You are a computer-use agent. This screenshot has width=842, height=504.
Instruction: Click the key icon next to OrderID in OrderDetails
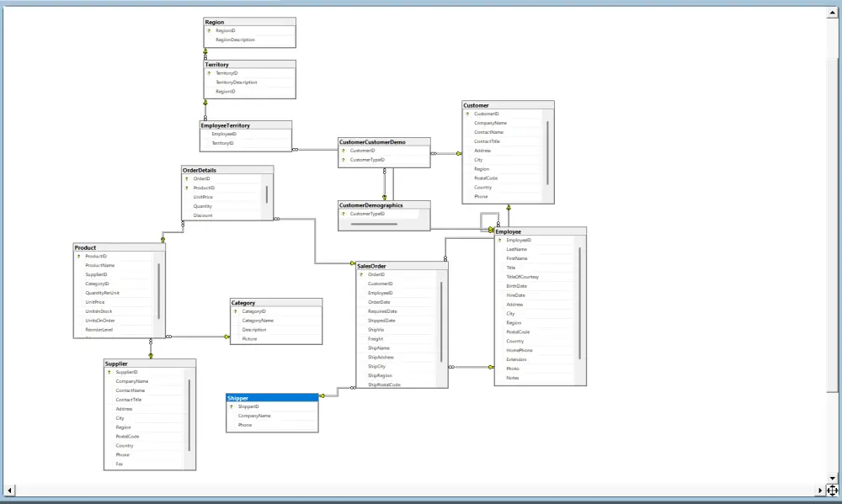tap(186, 178)
